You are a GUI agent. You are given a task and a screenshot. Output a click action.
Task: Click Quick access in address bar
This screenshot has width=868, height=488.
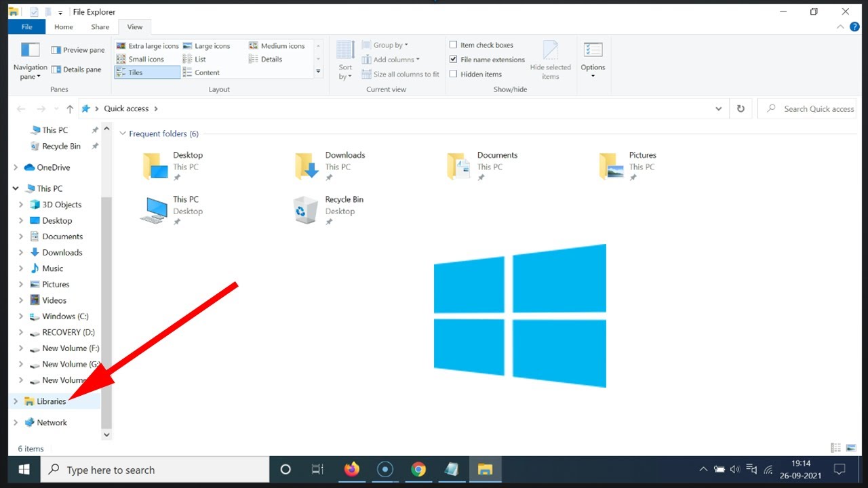[126, 108]
